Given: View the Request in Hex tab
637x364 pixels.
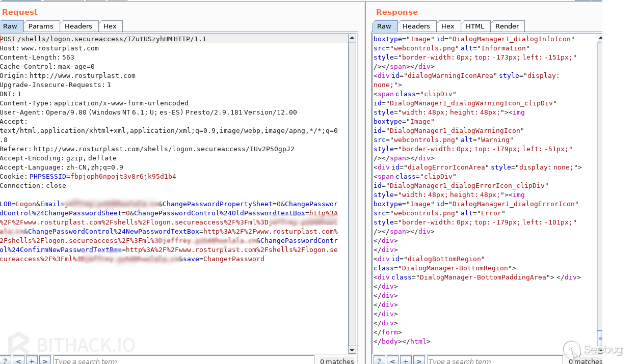Looking at the screenshot, I should pos(110,26).
